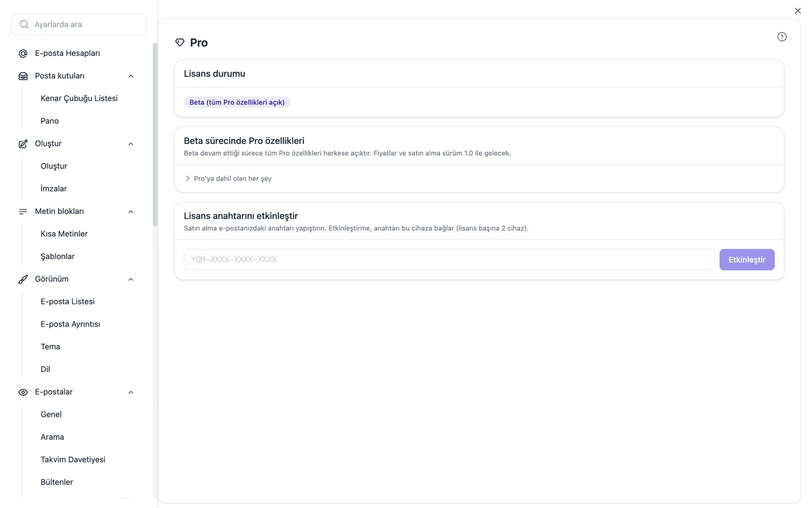The image size is (812, 508).
Task: Click the Görünüm paintbrush icon
Action: 23,279
